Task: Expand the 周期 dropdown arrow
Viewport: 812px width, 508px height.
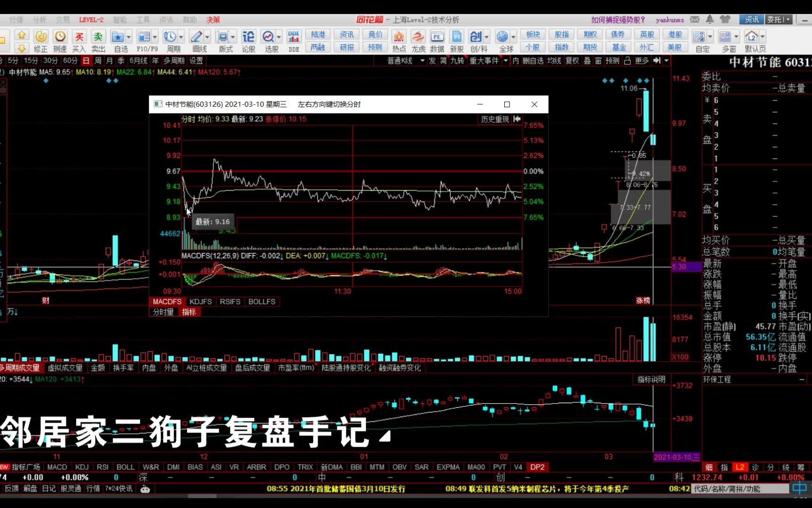Action: [181, 37]
